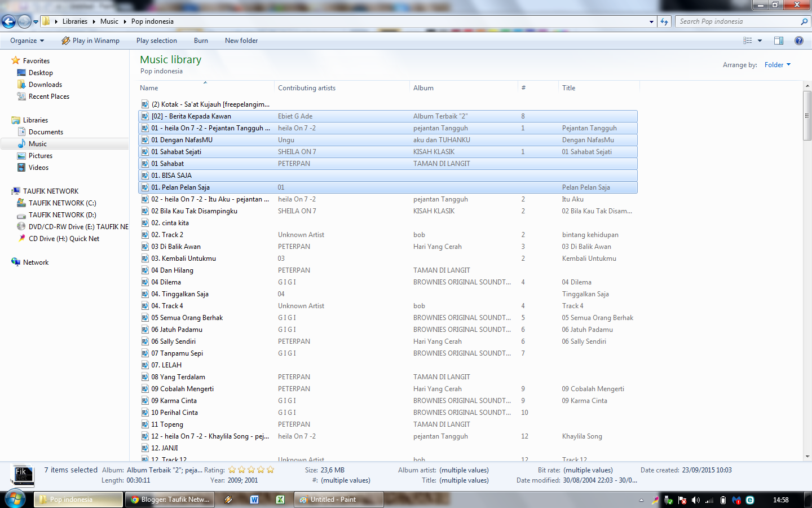Select TAUFIK NETWORK computer node
Viewport: 812px width, 508px height.
(51, 191)
